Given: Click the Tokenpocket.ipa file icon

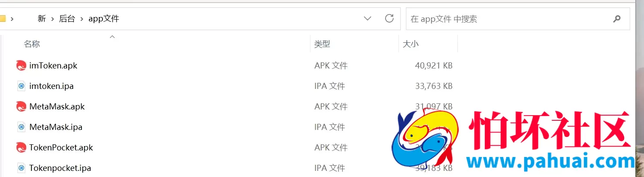Looking at the screenshot, I should click(x=21, y=168).
